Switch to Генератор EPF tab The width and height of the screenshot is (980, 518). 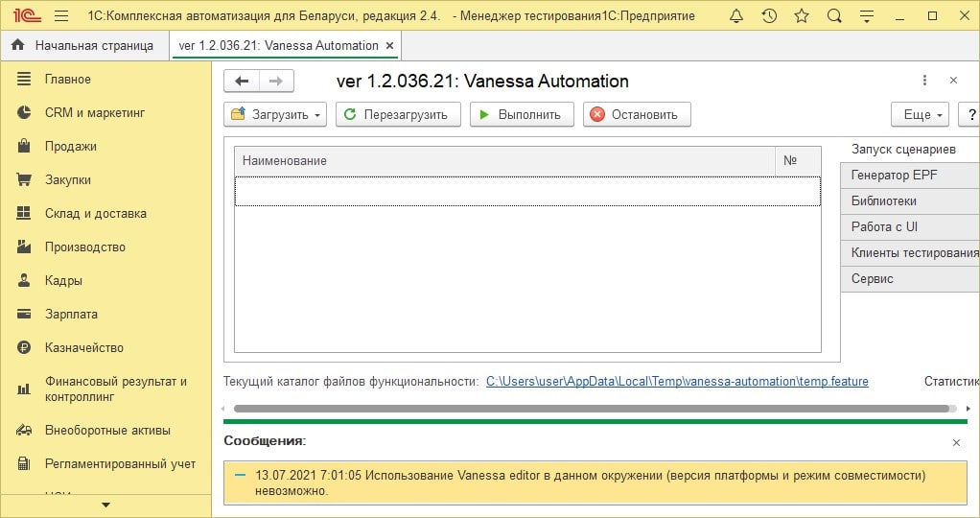(910, 176)
